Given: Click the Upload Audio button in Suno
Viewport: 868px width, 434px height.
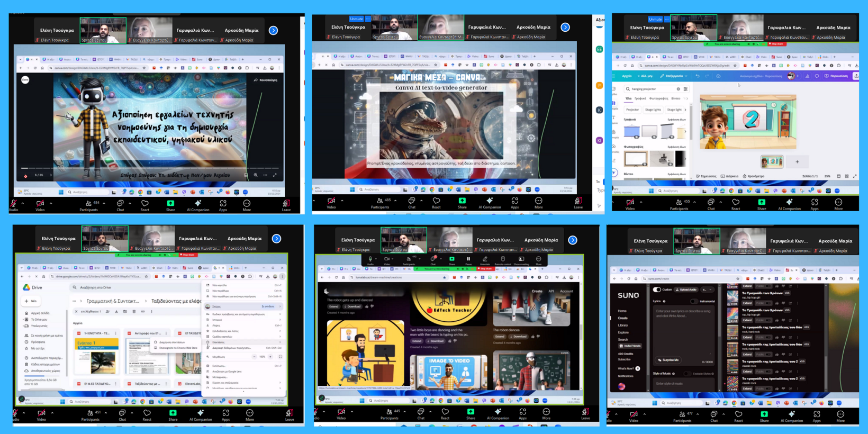Looking at the screenshot, I should tap(687, 290).
